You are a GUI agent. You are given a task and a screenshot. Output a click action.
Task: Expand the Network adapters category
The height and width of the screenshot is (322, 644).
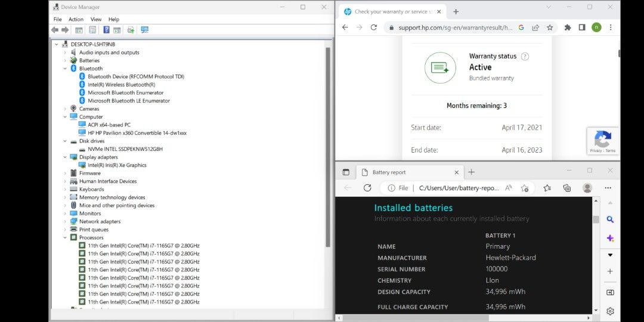point(65,221)
